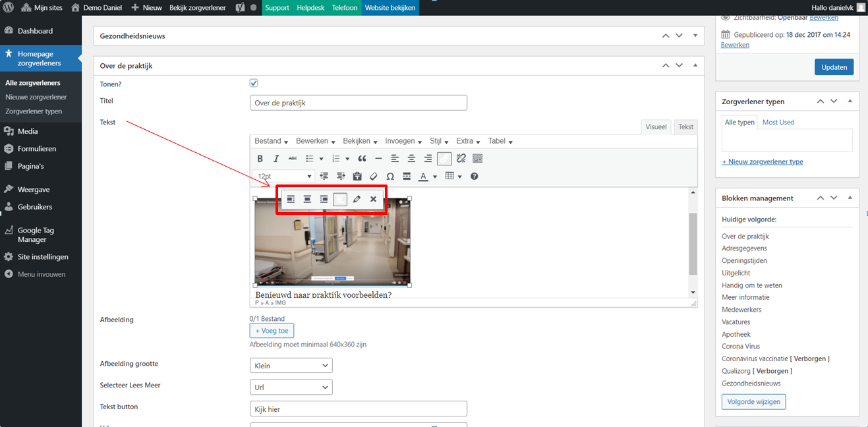Toggle bold formatting in the editor toolbar

(260, 159)
